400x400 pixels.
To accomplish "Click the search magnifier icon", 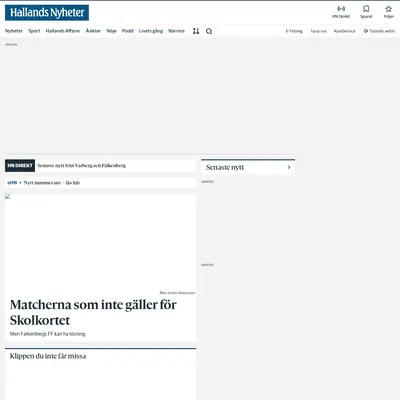I will tap(209, 31).
